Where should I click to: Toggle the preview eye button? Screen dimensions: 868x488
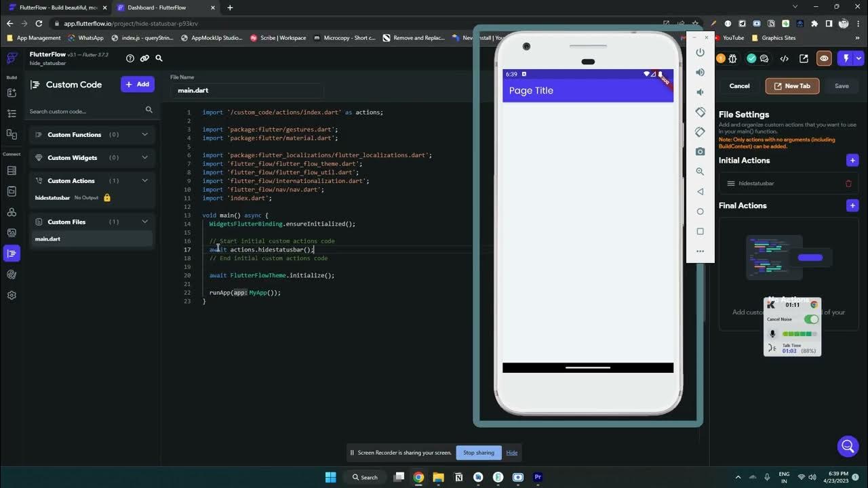824,58
